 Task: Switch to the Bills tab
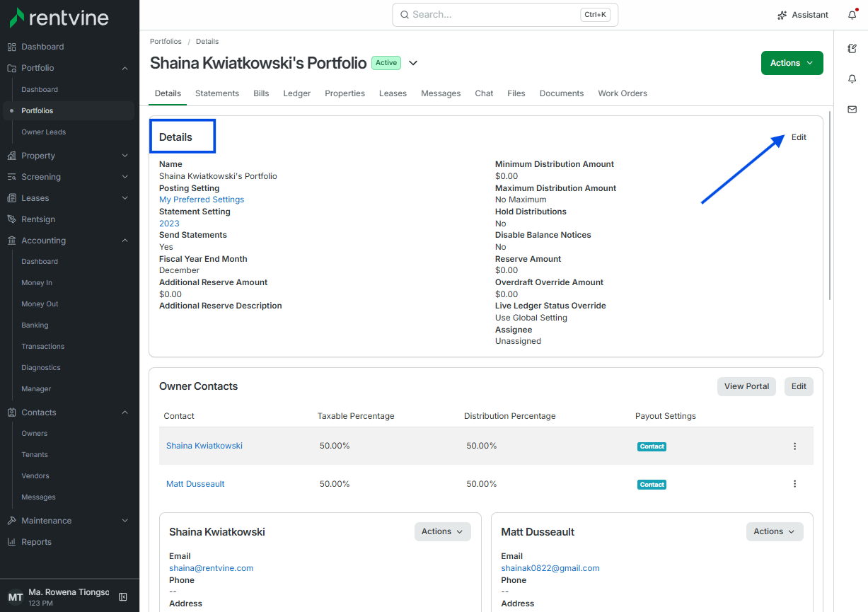point(261,93)
